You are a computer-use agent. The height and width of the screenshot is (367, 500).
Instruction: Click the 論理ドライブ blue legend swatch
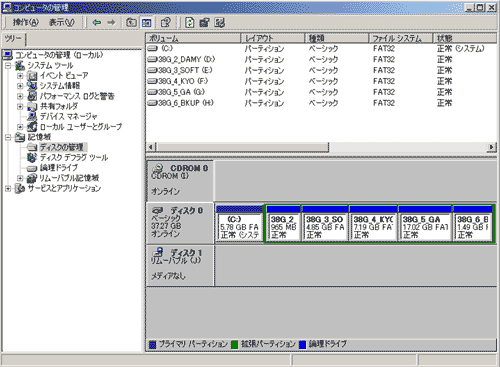[302, 344]
